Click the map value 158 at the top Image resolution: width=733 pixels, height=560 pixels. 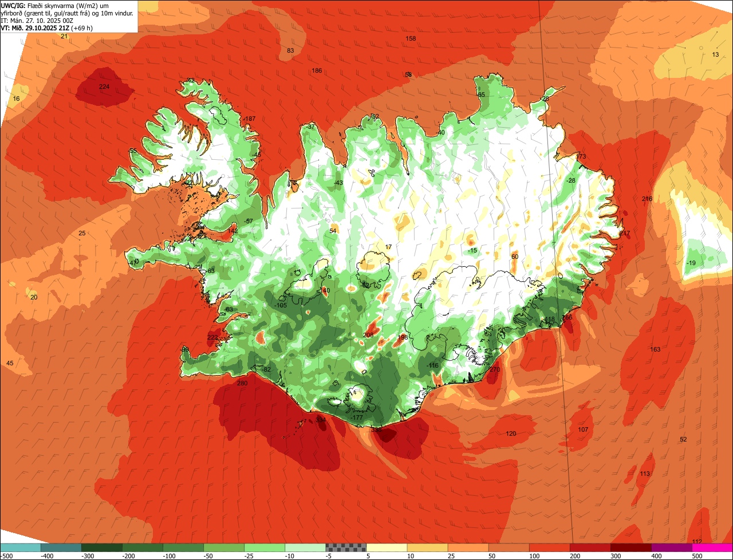tap(411, 38)
